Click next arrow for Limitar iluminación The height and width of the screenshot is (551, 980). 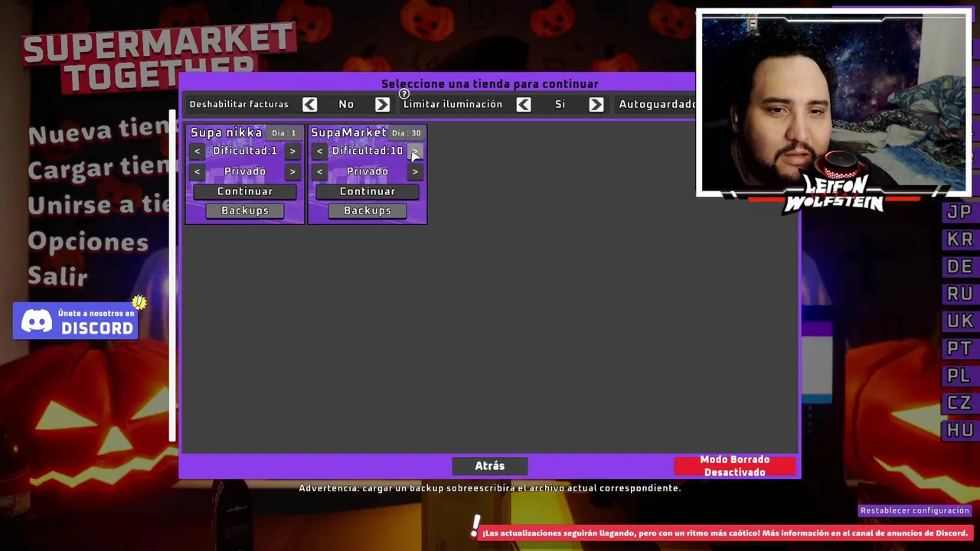tap(596, 105)
